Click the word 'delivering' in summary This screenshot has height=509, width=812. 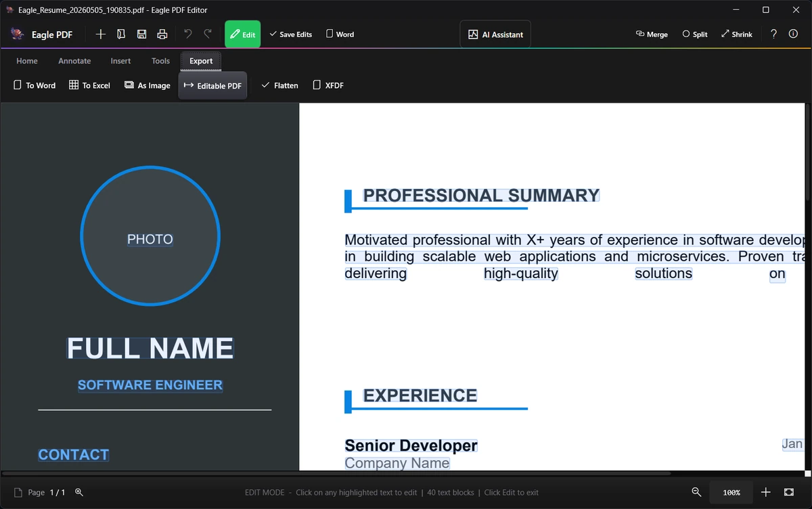pyautogui.click(x=376, y=273)
